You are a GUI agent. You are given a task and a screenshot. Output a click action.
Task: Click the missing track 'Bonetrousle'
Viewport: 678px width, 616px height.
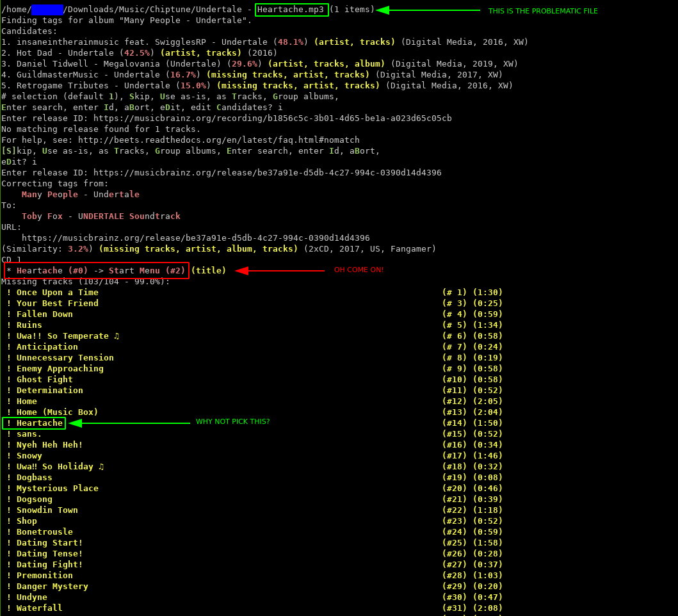pyautogui.click(x=45, y=531)
